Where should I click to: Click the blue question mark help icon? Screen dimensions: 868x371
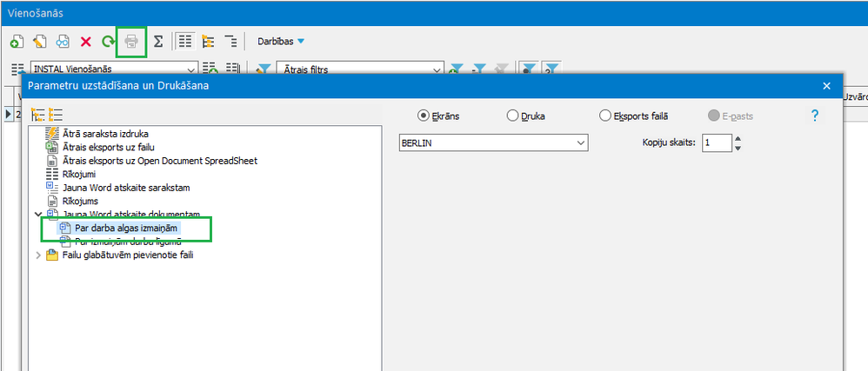[814, 116]
